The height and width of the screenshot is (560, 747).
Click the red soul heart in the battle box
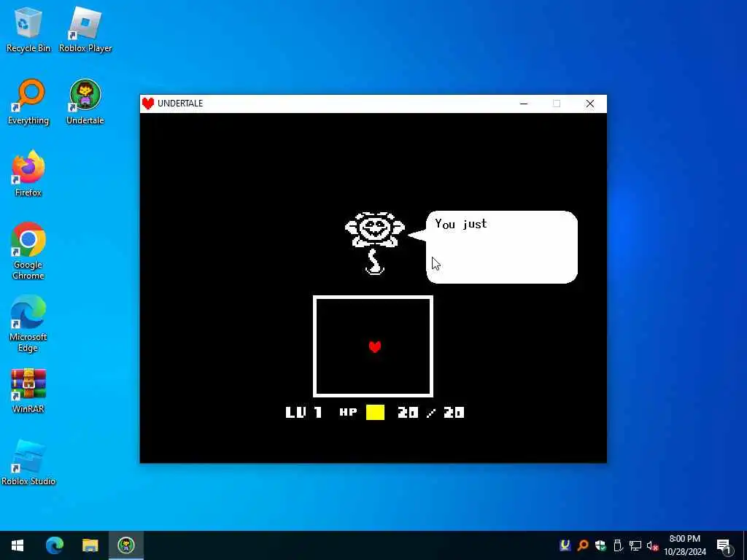tap(375, 346)
